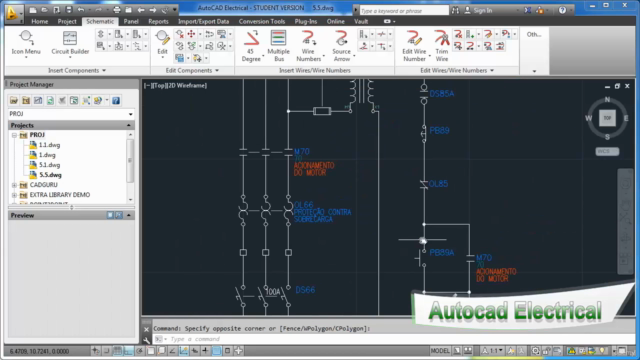
Task: Click the Move Component cross-arrows icon
Action: click(191, 34)
